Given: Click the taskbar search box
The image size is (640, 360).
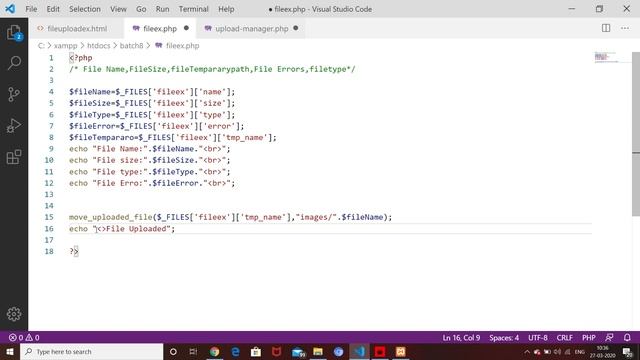Looking at the screenshot, I should point(91,351).
